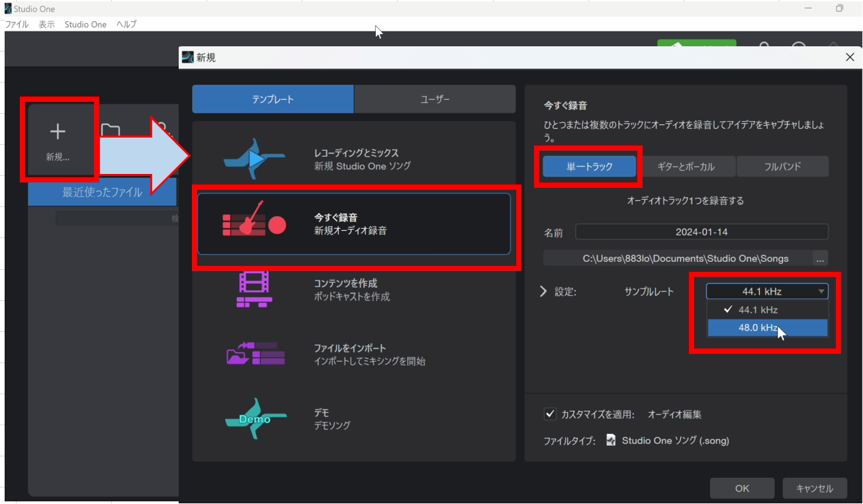Select the コンテンツを作成 template title
The height and width of the screenshot is (504, 863).
[x=345, y=283]
